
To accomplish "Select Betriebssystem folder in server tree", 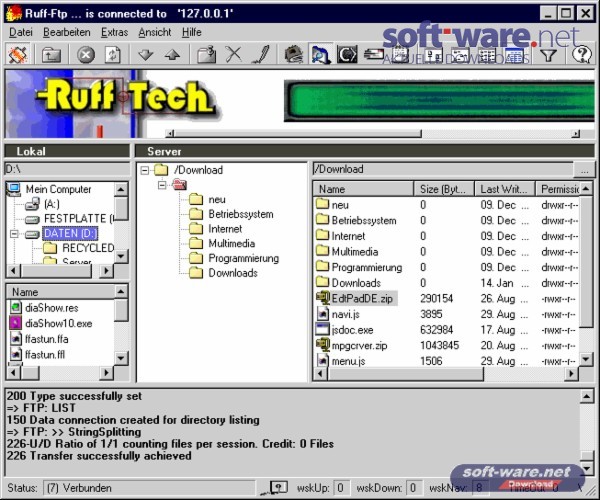I will pyautogui.click(x=241, y=214).
